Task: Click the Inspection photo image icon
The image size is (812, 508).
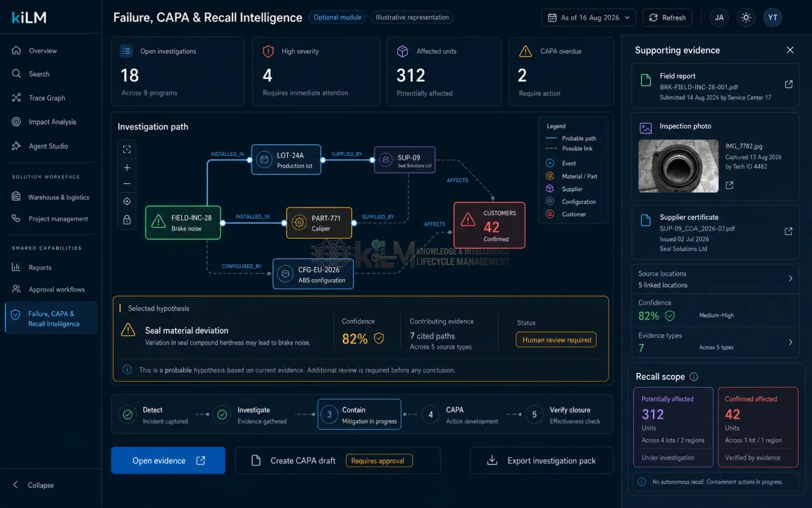Action: coord(646,128)
